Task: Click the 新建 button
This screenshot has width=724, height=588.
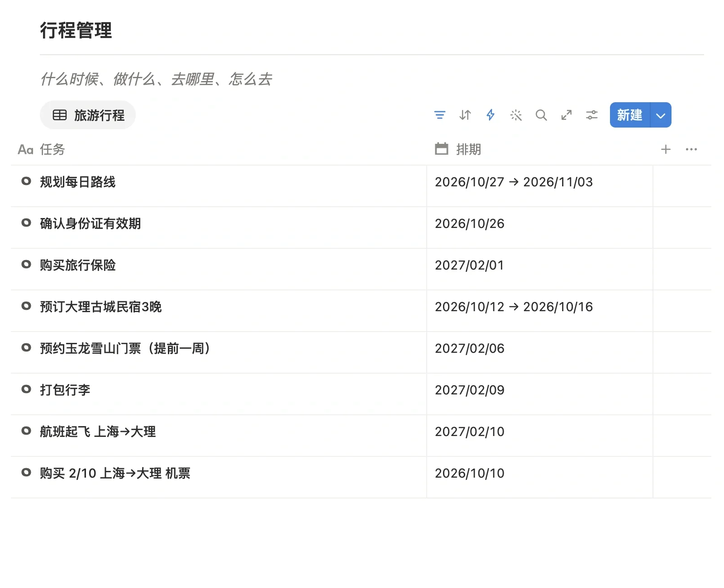Action: 630,115
